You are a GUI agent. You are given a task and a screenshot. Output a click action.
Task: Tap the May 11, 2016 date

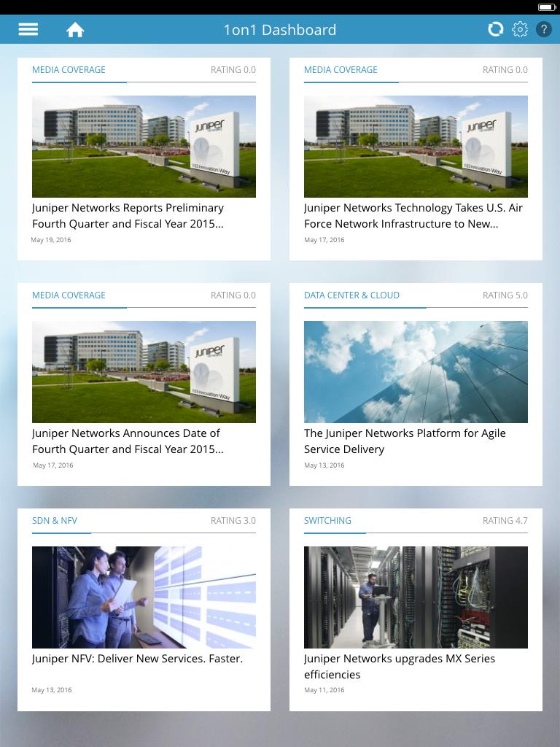point(324,690)
